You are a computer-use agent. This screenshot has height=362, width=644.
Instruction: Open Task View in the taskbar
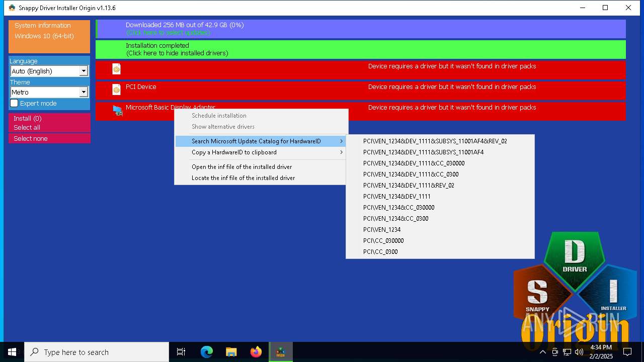pos(181,352)
